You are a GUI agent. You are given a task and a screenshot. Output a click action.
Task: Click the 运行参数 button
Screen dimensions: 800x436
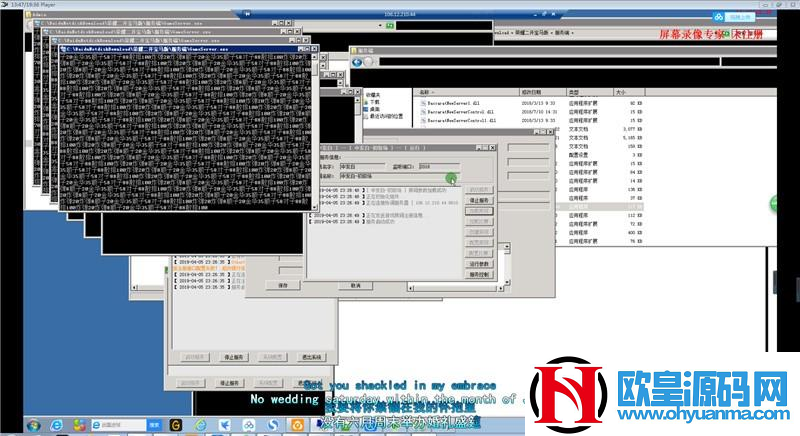(479, 264)
